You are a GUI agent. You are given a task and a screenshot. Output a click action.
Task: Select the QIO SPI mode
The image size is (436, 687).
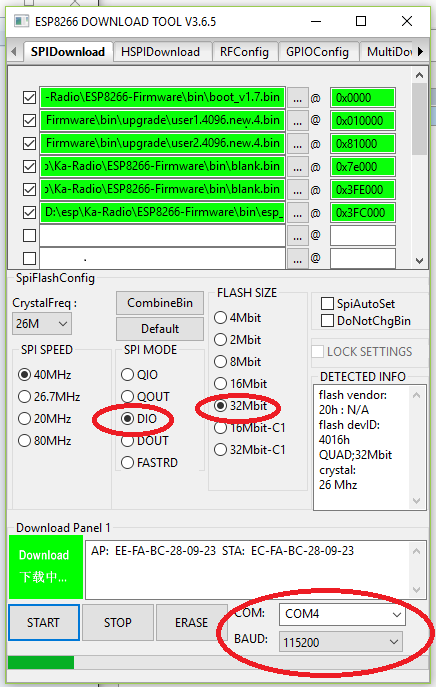(x=127, y=375)
